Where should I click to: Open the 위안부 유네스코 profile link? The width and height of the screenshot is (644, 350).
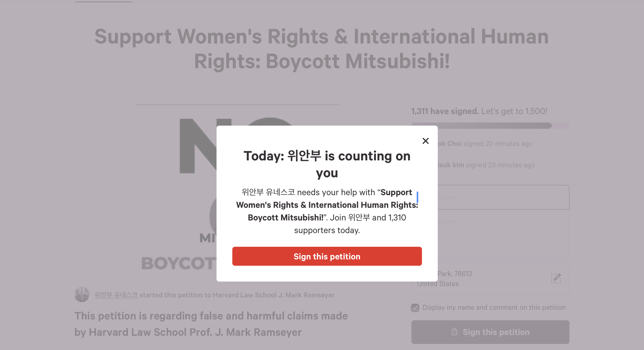[x=116, y=295]
